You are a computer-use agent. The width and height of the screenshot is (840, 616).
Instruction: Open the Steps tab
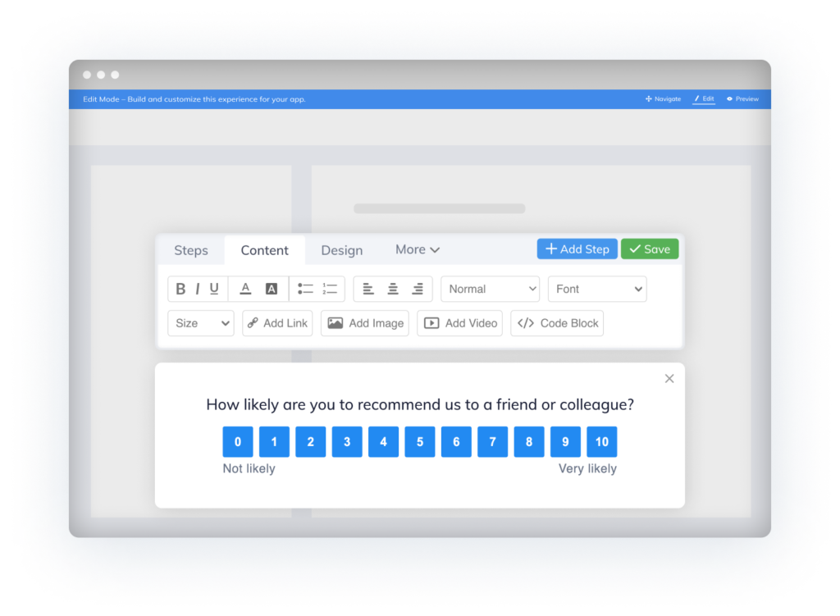(x=191, y=249)
